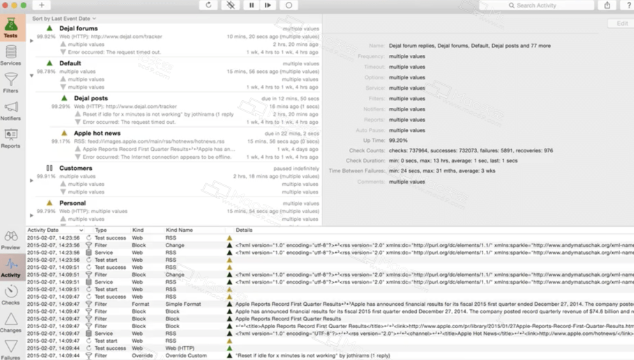The width and height of the screenshot is (634, 360).
Task: Click the macOS green zoom window button
Action: point(23,5)
